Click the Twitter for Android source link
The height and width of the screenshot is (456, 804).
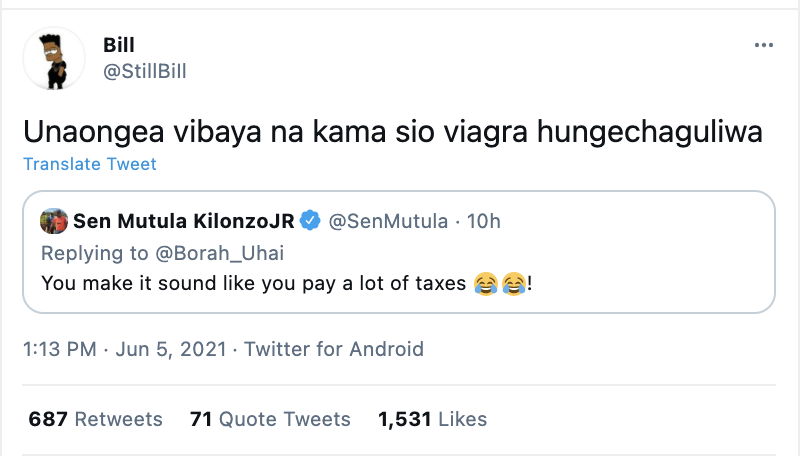[x=334, y=349]
